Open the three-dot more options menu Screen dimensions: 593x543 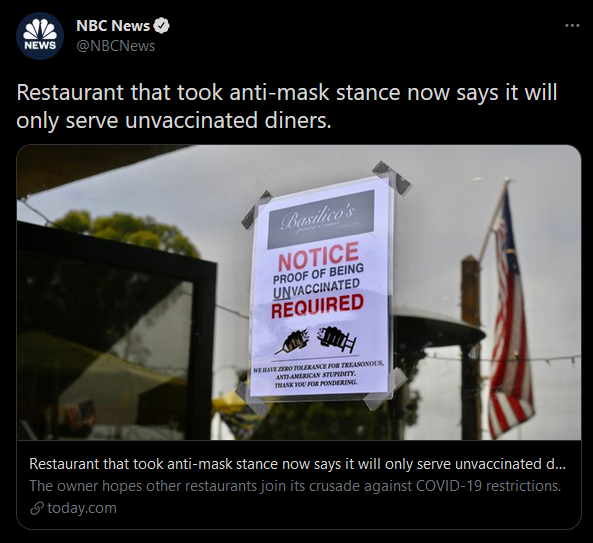[x=572, y=25]
